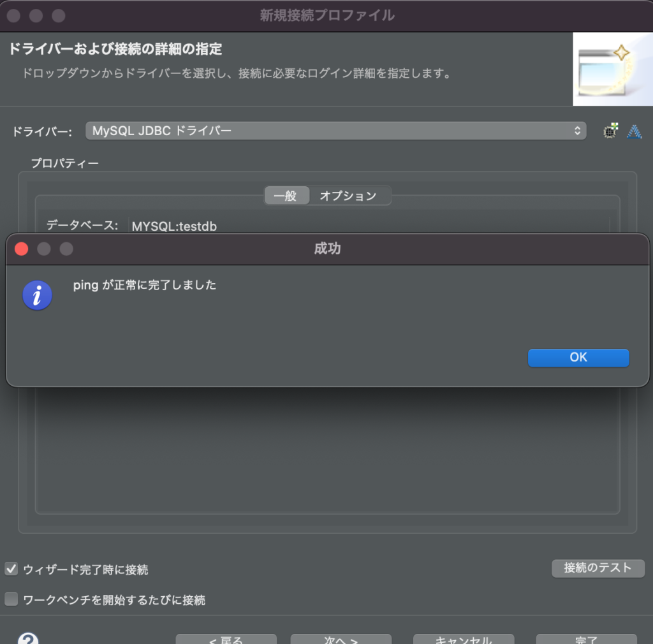Click the プロパティー group label
The width and height of the screenshot is (653, 644).
point(65,163)
